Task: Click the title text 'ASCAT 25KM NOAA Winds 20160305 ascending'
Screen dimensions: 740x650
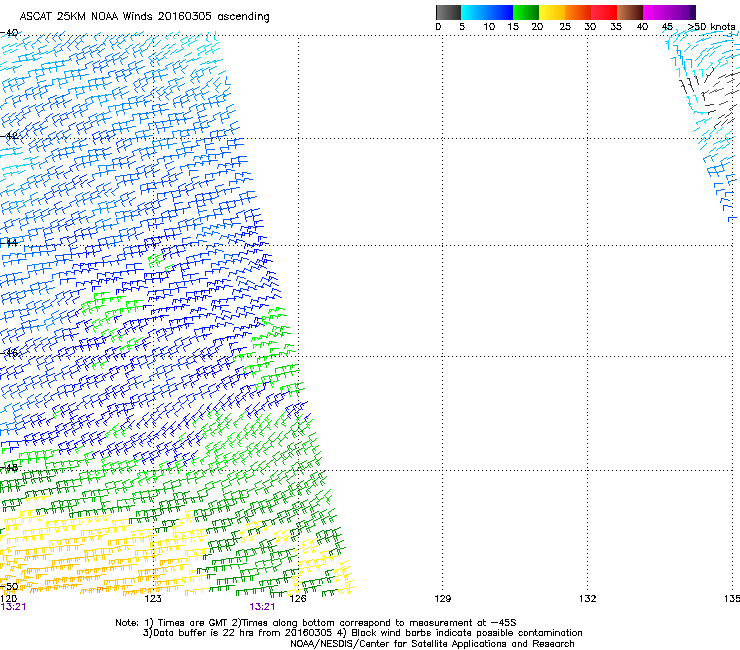Action: 144,17
